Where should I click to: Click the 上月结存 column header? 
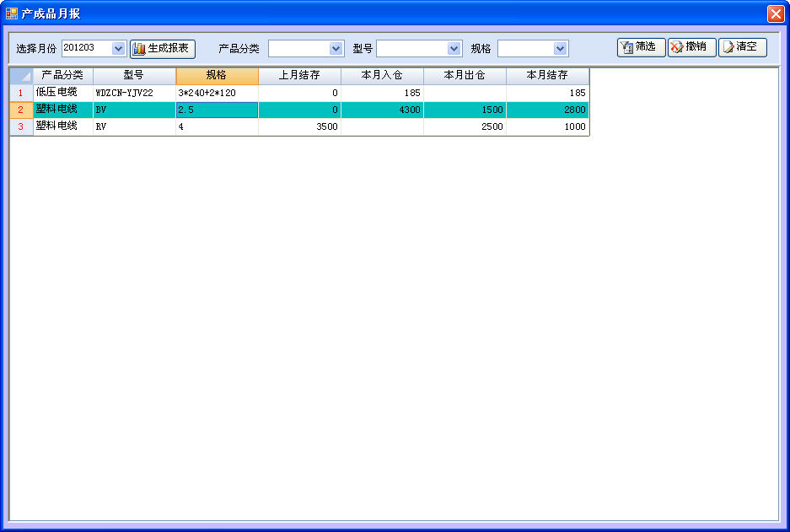coord(299,76)
